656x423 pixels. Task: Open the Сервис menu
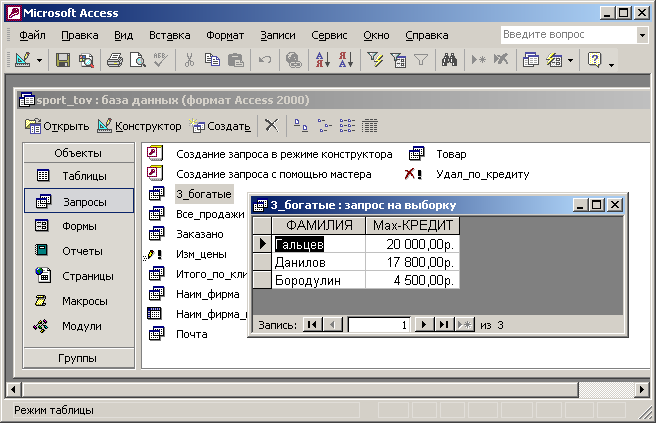point(329,36)
